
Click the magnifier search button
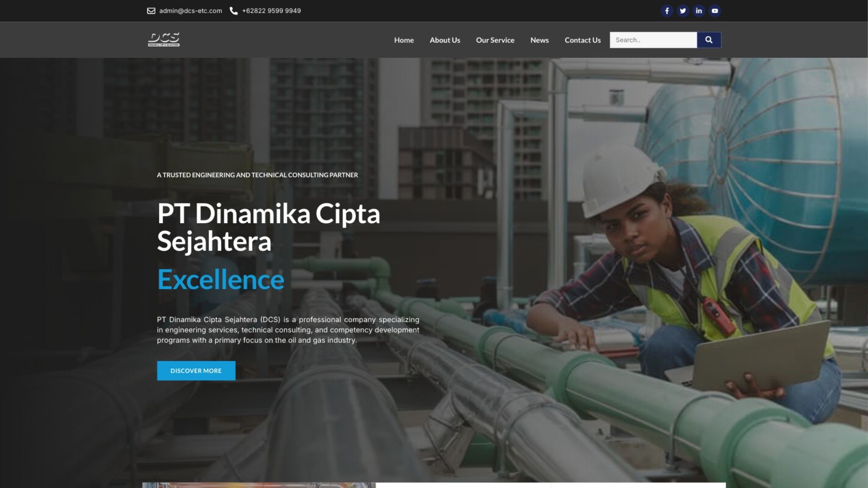pos(709,40)
